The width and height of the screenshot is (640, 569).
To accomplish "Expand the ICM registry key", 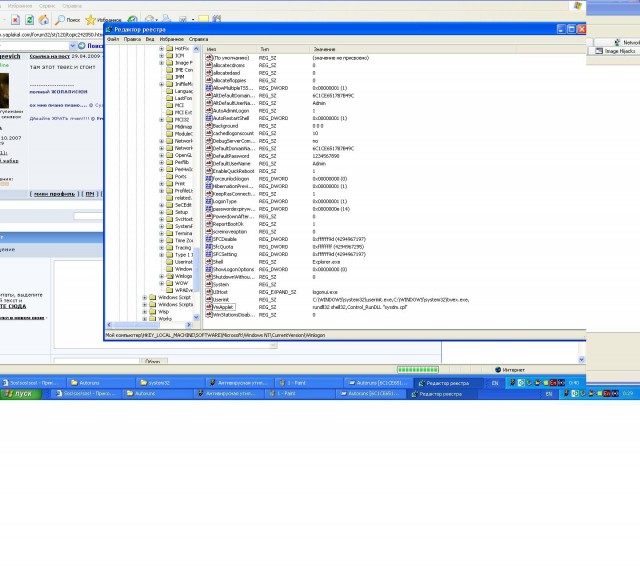I will point(161,56).
